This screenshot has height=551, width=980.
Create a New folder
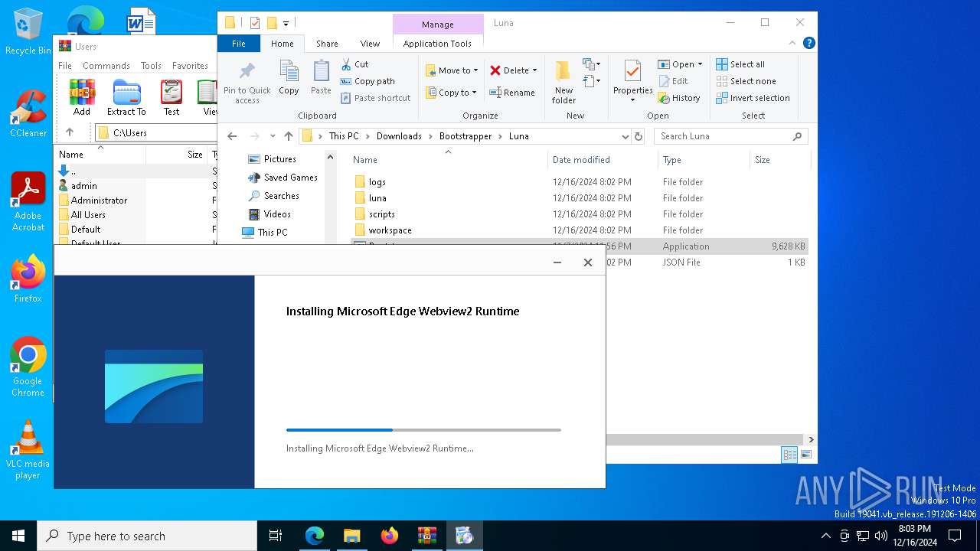[563, 83]
